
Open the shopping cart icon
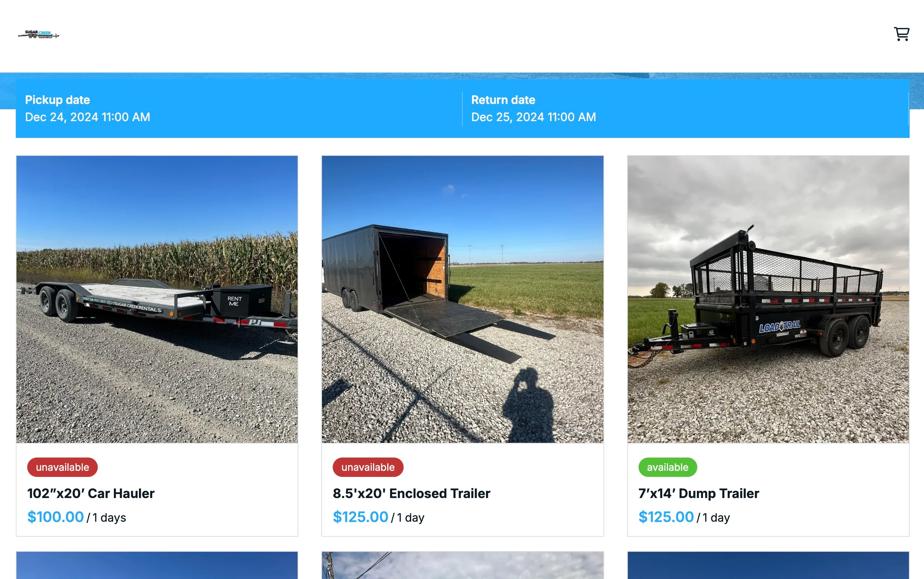click(901, 34)
